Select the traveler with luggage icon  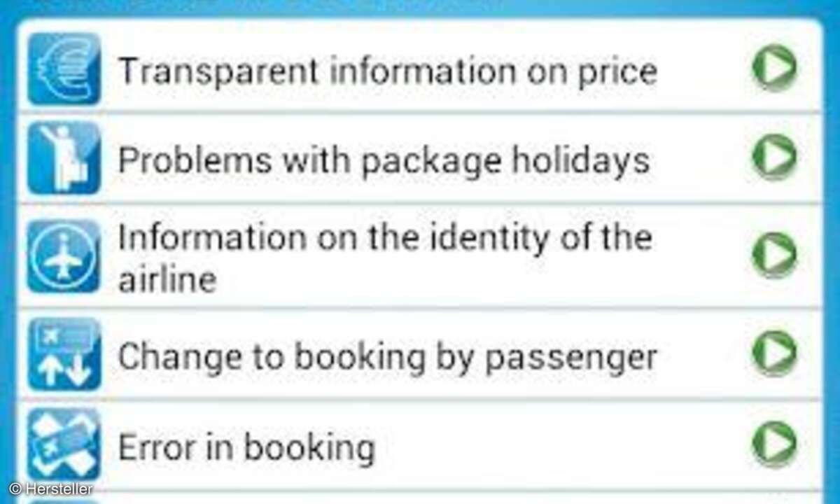tap(64, 158)
